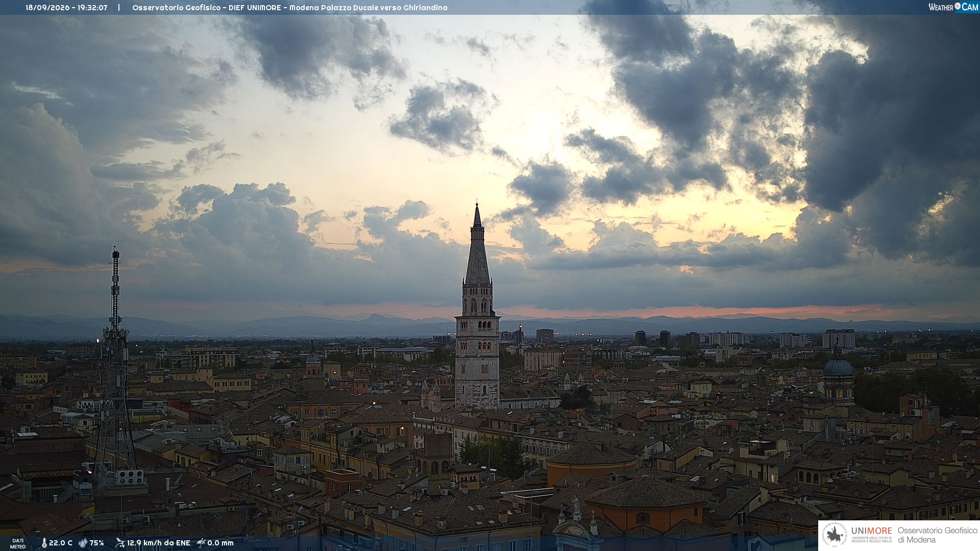Click the WeatherCam logo
The width and height of the screenshot is (980, 551).
[953, 7]
